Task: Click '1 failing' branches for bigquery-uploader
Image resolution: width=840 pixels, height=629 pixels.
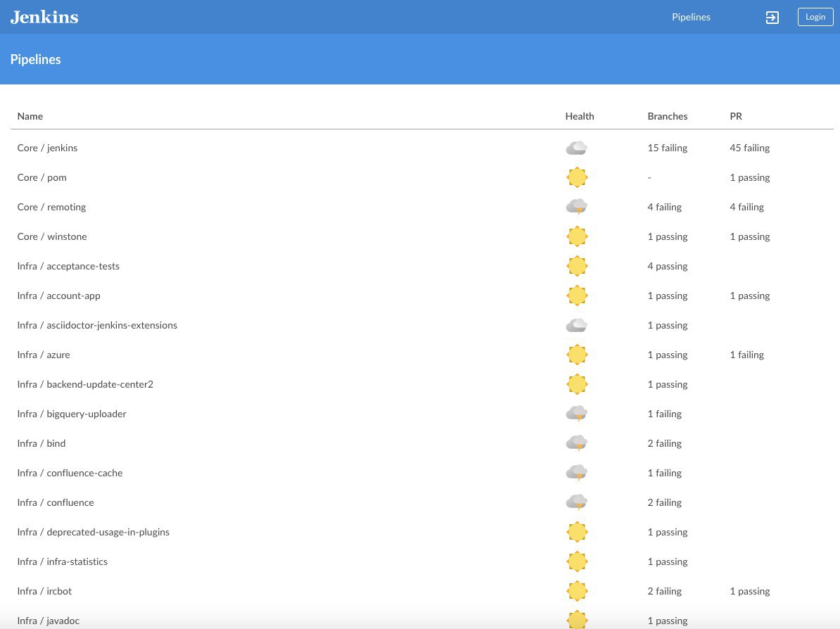Action: tap(664, 414)
